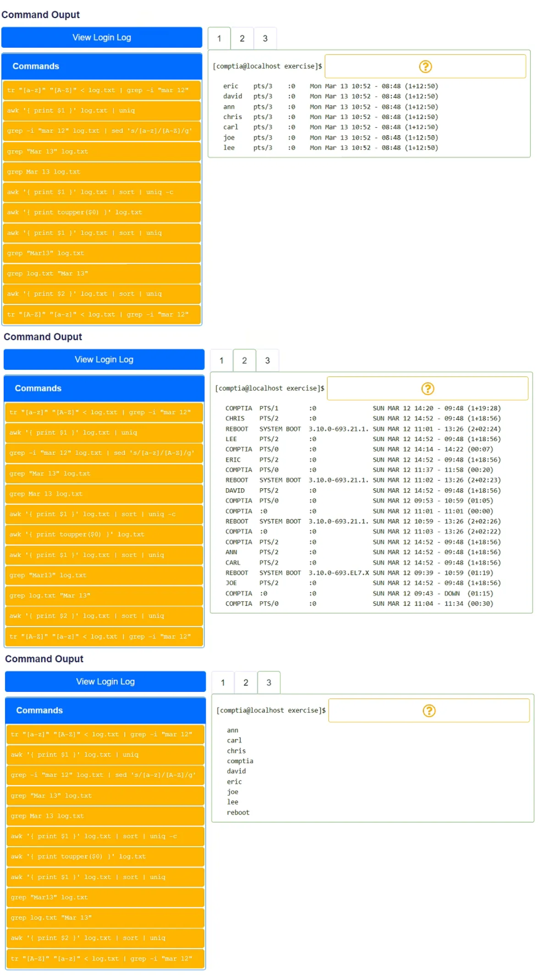The image size is (548, 980).
Task: Select the awk print $2 sort uniq command, middle panel
Action: pyautogui.click(x=104, y=616)
